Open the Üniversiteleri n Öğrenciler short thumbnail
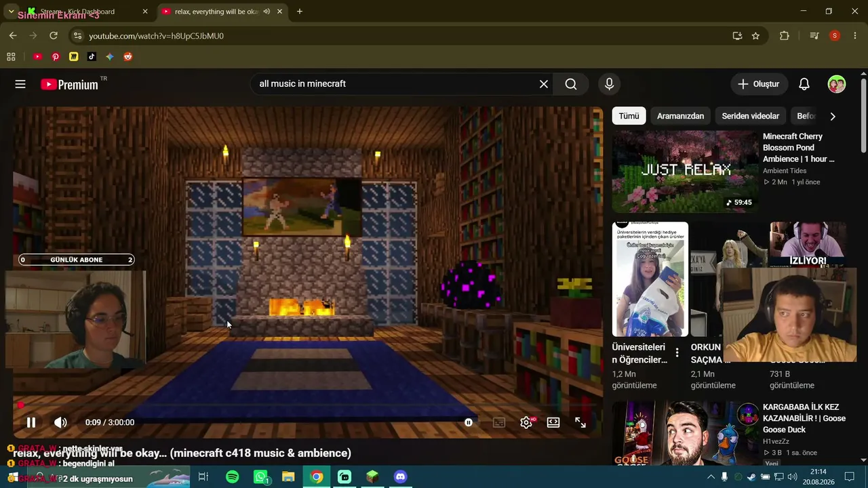Viewport: 868px width, 488px height. tap(650, 279)
